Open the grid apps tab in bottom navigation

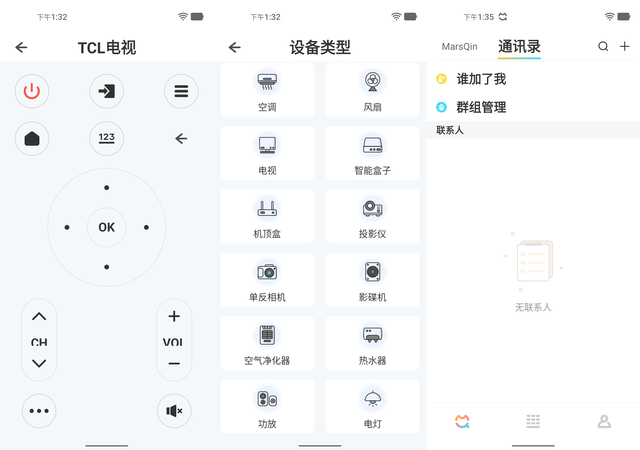[x=533, y=421]
